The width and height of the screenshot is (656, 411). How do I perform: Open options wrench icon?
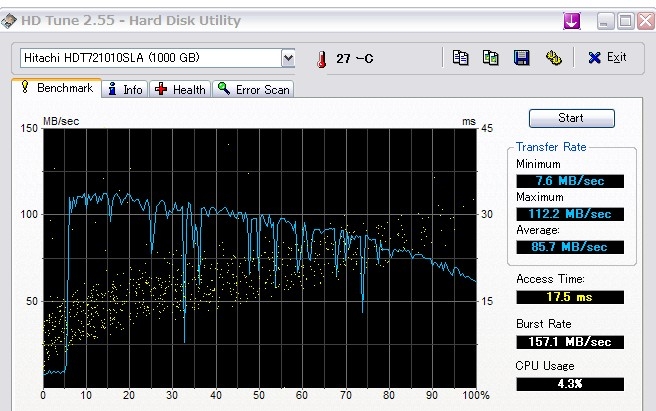click(554, 58)
